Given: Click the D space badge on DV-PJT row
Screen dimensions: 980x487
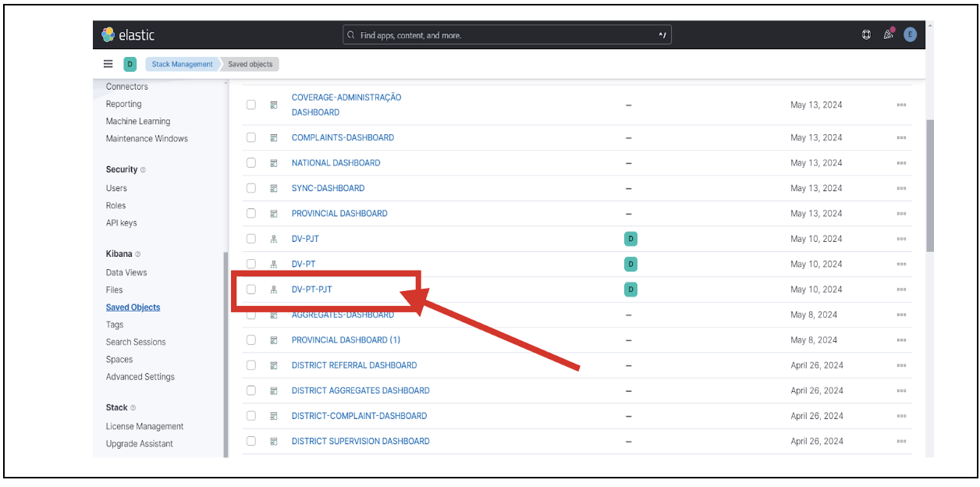Looking at the screenshot, I should click(630, 239).
